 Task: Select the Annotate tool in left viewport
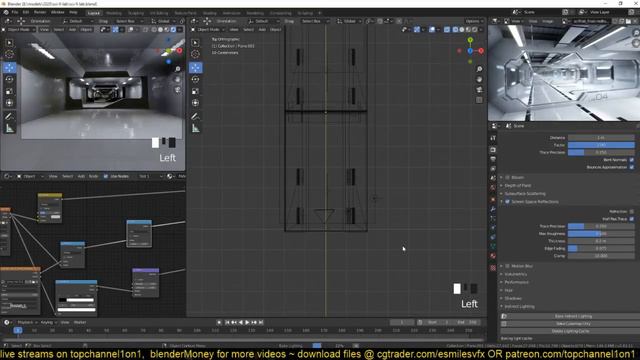(9, 117)
